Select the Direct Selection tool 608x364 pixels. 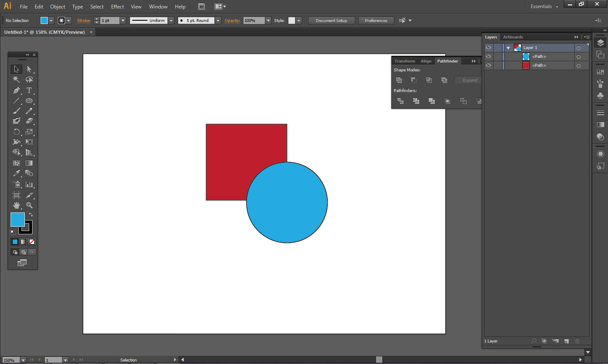(29, 69)
